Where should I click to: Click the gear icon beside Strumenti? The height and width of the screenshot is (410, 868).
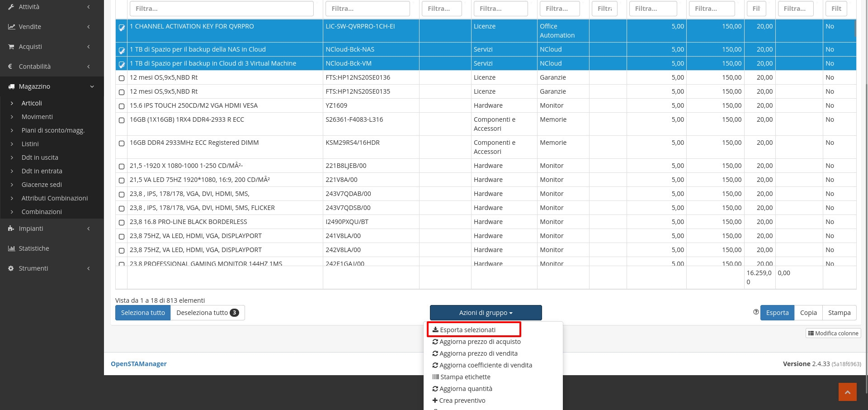(x=11, y=268)
